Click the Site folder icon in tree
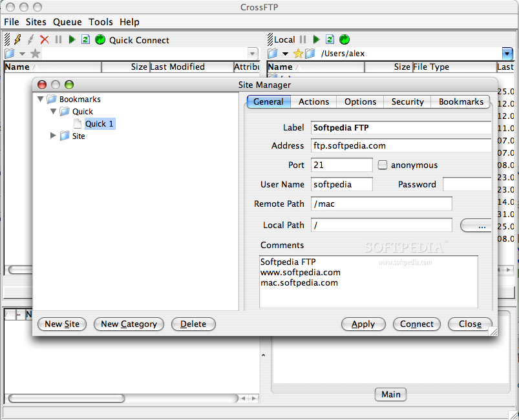The height and width of the screenshot is (420, 519). point(65,136)
